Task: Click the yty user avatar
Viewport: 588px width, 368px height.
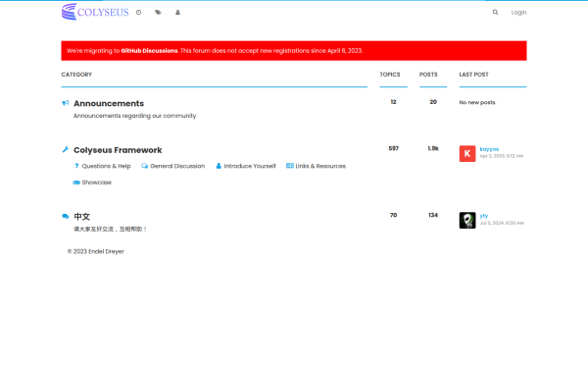Action: (x=467, y=221)
